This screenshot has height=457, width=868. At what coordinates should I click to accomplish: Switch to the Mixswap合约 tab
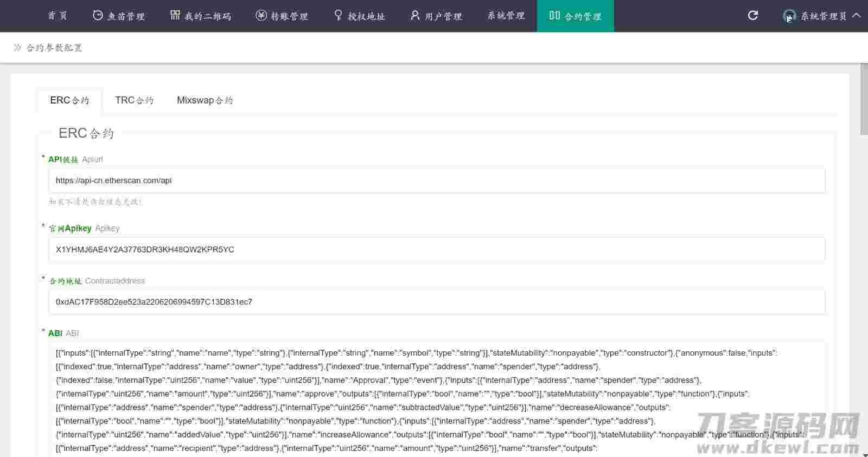click(205, 100)
